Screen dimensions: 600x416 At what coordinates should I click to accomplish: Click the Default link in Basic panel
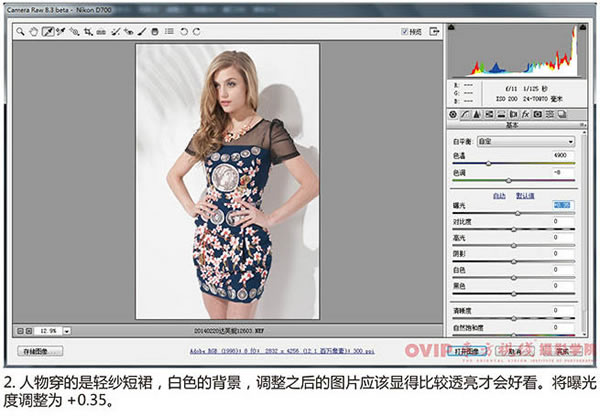tap(525, 196)
